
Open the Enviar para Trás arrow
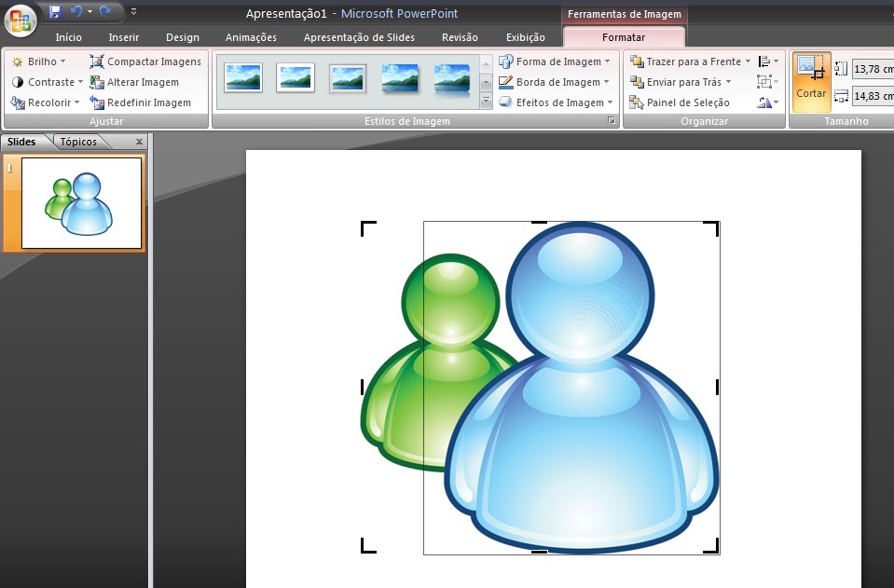[x=729, y=82]
